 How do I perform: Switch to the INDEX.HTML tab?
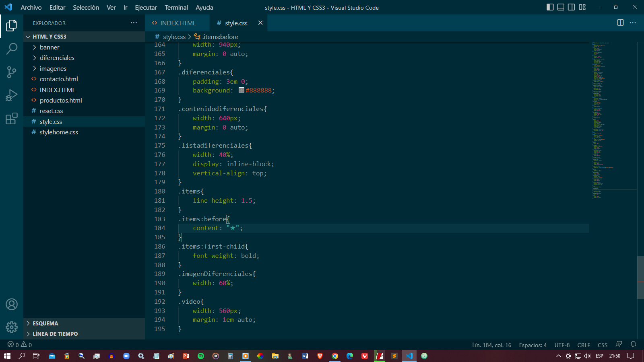point(178,23)
